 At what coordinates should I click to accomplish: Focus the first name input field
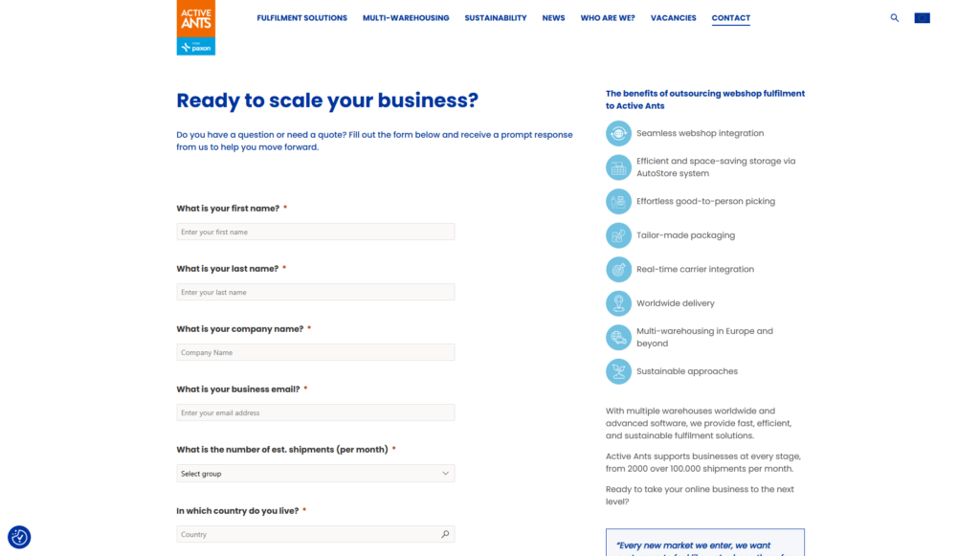(x=316, y=232)
